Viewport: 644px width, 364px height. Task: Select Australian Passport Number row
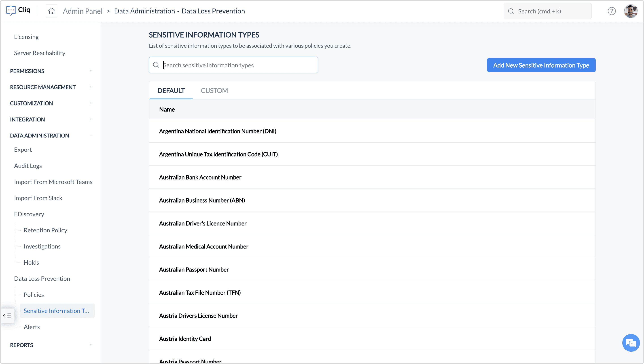click(x=194, y=270)
